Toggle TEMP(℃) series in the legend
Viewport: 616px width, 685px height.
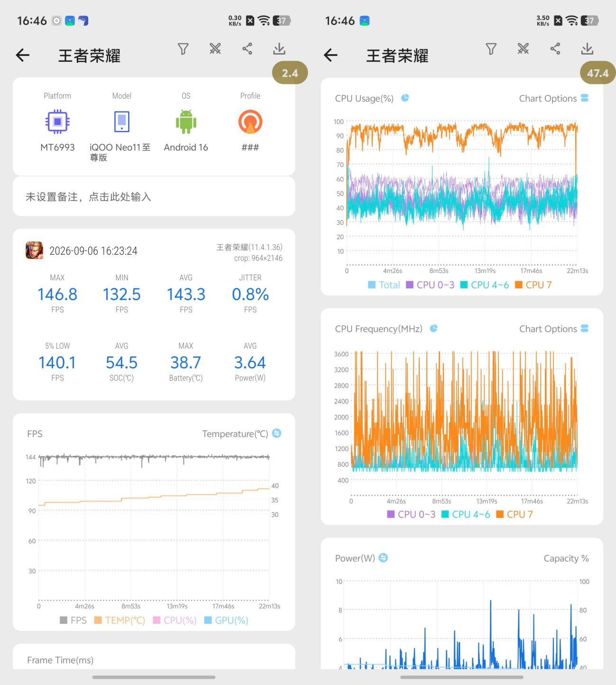[x=120, y=620]
